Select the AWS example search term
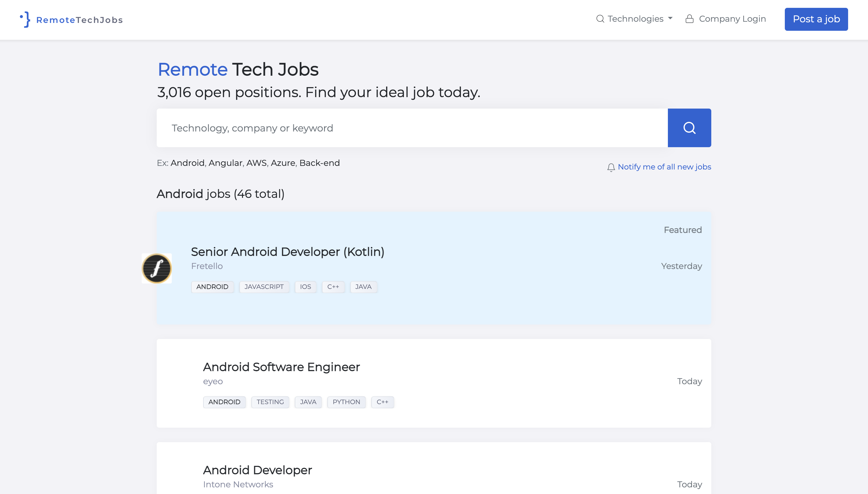 click(x=257, y=163)
